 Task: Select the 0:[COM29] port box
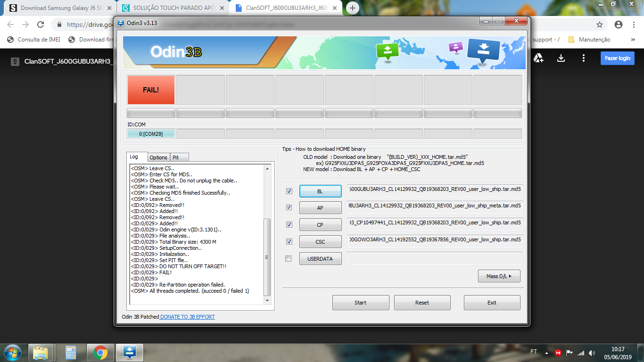(151, 134)
